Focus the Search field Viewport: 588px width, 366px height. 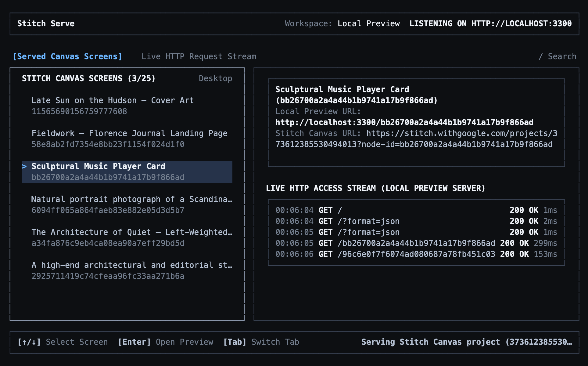point(558,56)
